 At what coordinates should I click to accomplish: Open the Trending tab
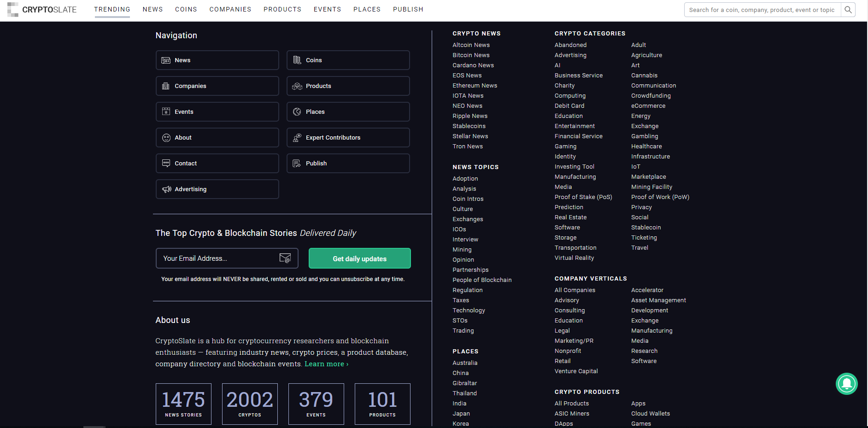coord(112,9)
